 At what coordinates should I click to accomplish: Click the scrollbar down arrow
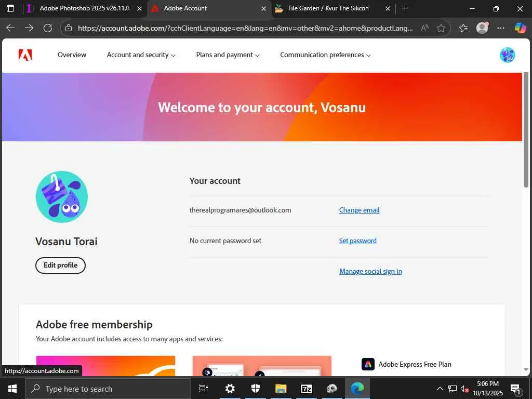526,369
